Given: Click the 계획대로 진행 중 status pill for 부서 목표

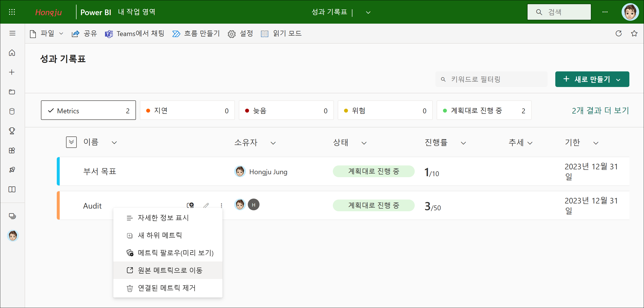Looking at the screenshot, I should (x=373, y=171).
